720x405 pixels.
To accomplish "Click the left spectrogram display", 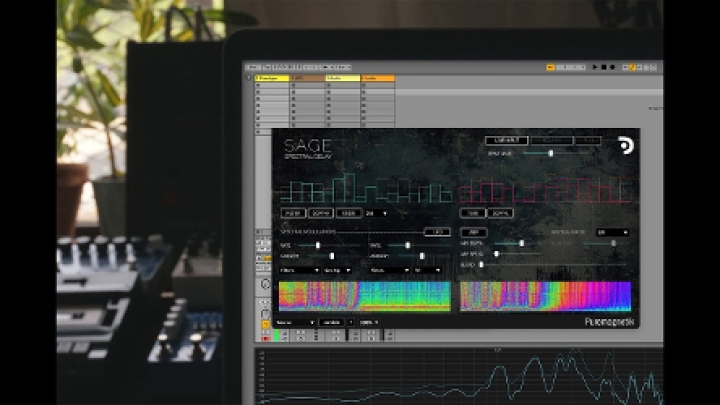I will point(365,297).
